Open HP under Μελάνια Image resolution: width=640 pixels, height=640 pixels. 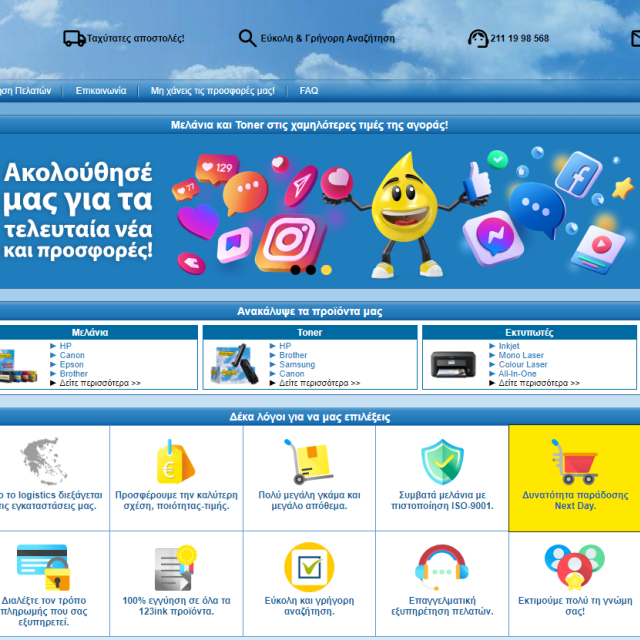point(65,346)
